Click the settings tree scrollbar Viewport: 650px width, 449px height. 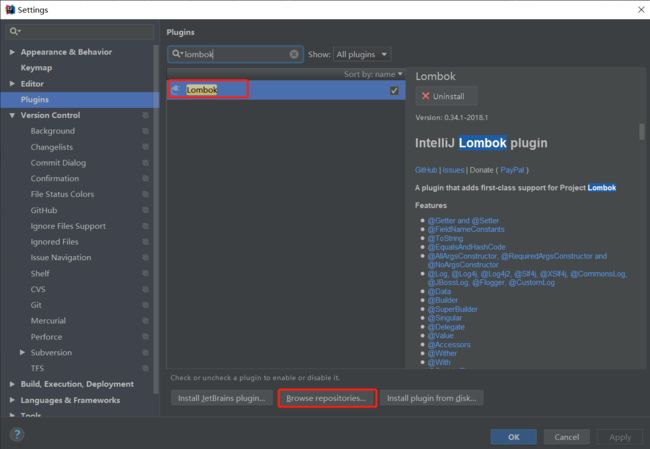click(156, 220)
